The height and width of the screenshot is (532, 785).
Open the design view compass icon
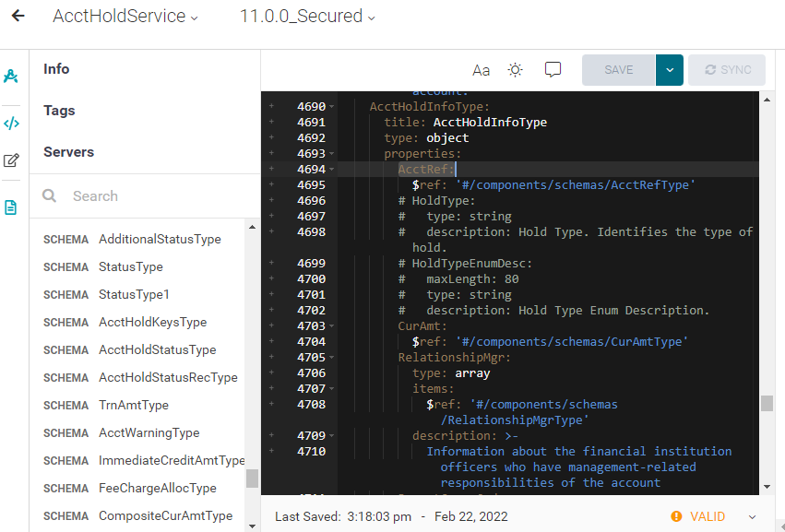[x=11, y=77]
